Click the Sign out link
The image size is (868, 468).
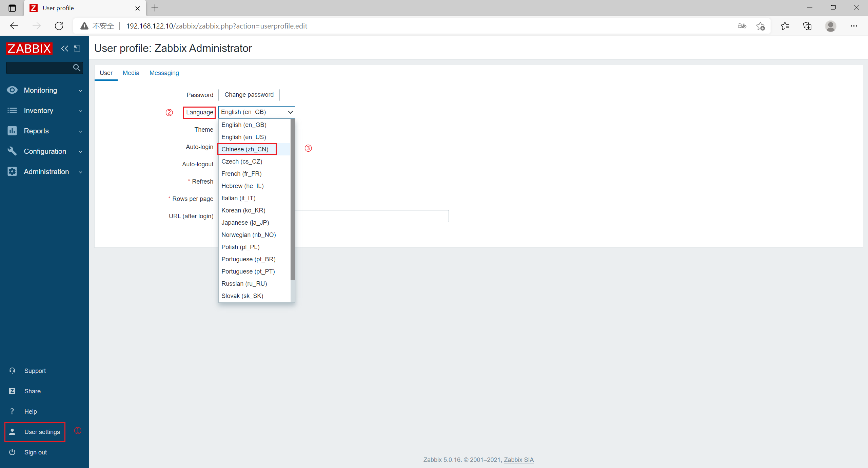click(x=36, y=452)
